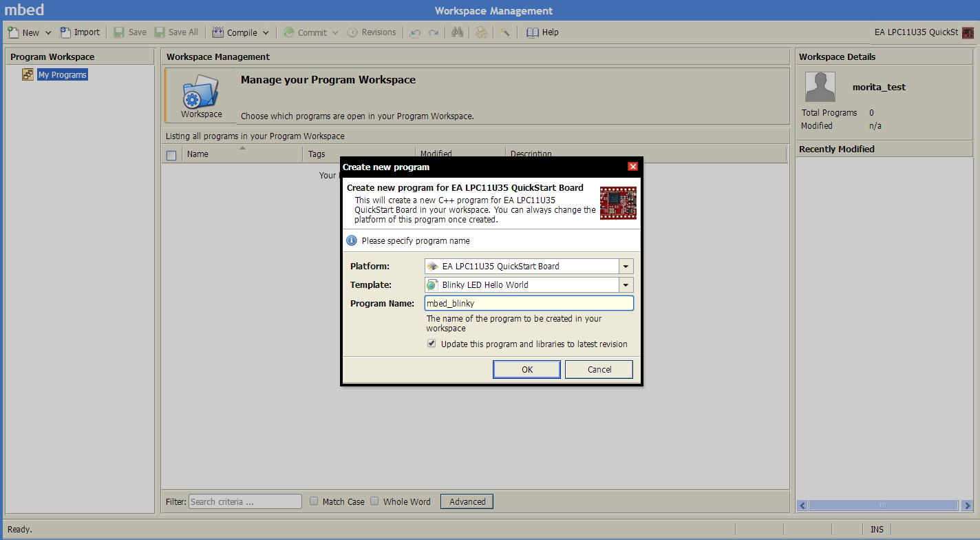Screen dimensions: 980x540
Task: Open the Template dropdown arrow
Action: coord(626,284)
